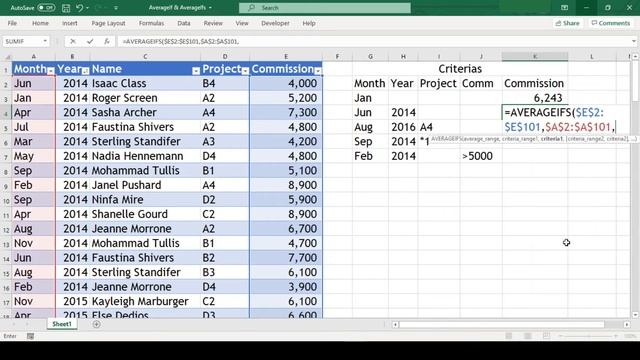Screen dimensions: 640x360
Task: Open the Page Layout tab
Action: click(x=108, y=23)
